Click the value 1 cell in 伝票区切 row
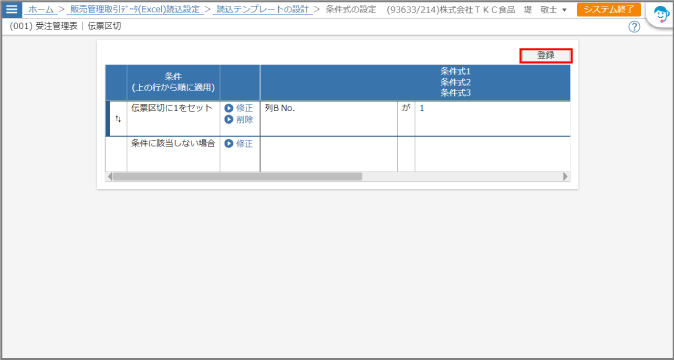Screen dimensions: 674x360 [493, 119]
